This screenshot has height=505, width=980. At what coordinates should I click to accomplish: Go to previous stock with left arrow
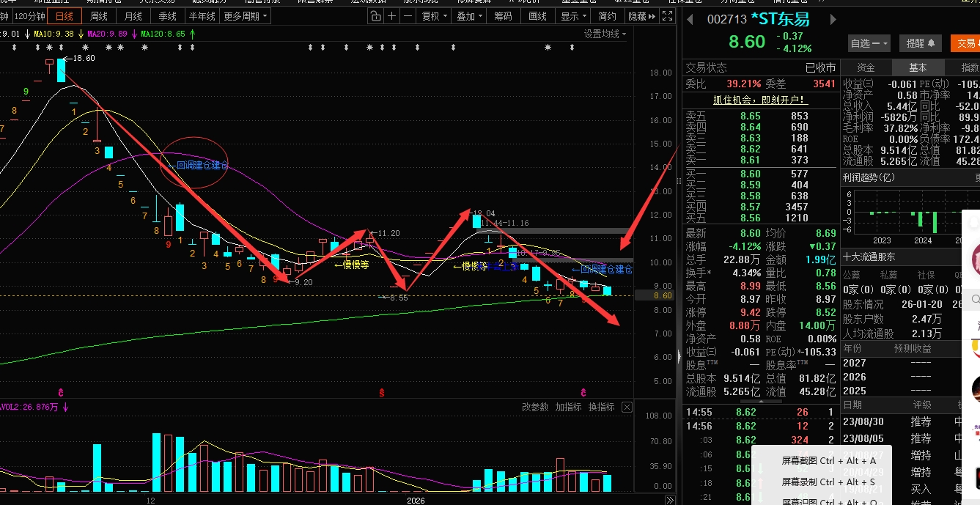pos(690,20)
